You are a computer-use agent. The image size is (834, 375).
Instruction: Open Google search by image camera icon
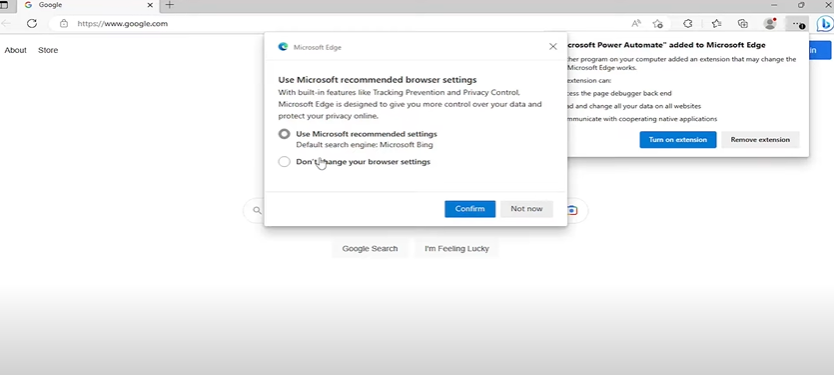572,210
